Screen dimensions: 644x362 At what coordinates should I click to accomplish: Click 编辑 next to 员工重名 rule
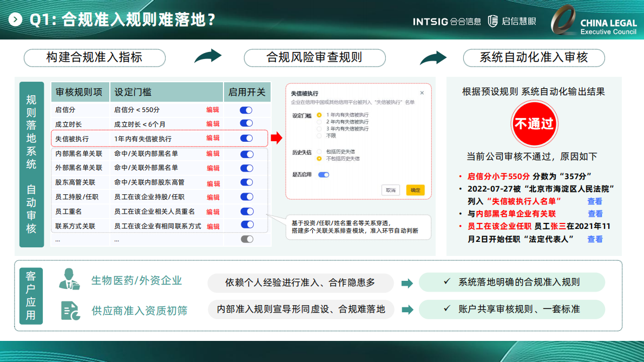[x=212, y=211]
